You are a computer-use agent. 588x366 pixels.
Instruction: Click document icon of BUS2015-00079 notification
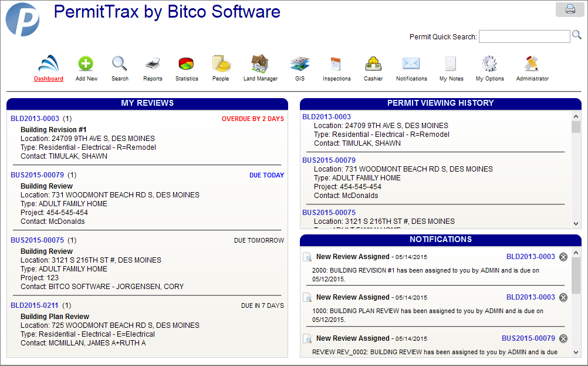click(x=307, y=338)
